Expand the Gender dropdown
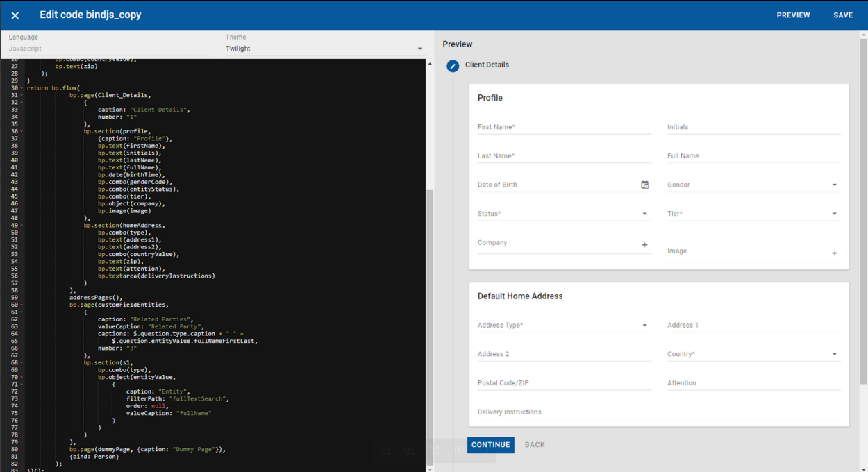868x472 pixels. (834, 185)
